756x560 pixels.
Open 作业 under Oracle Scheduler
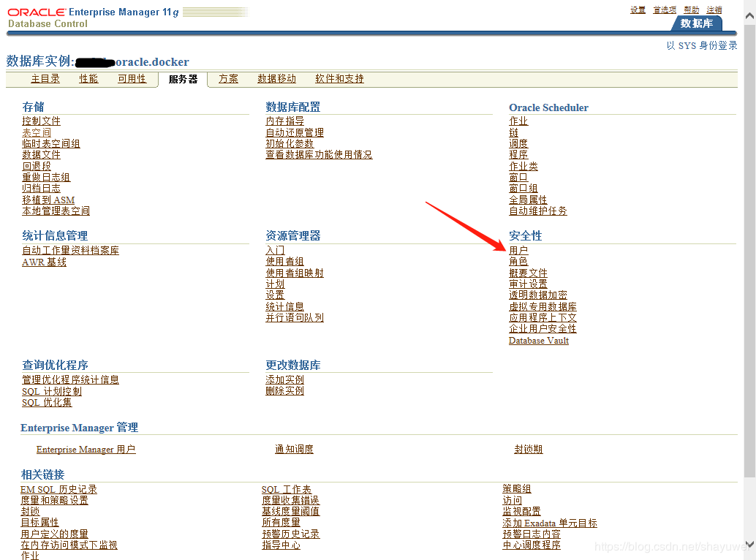click(519, 121)
